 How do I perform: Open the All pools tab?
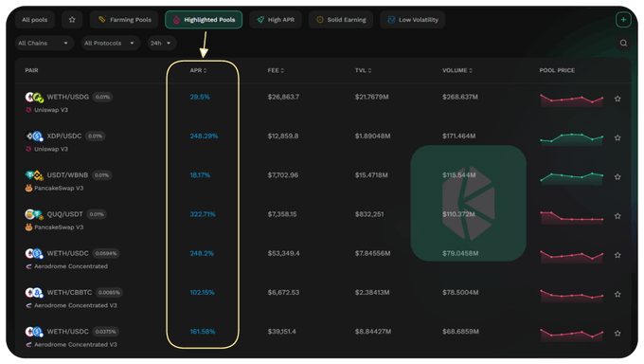click(x=35, y=20)
